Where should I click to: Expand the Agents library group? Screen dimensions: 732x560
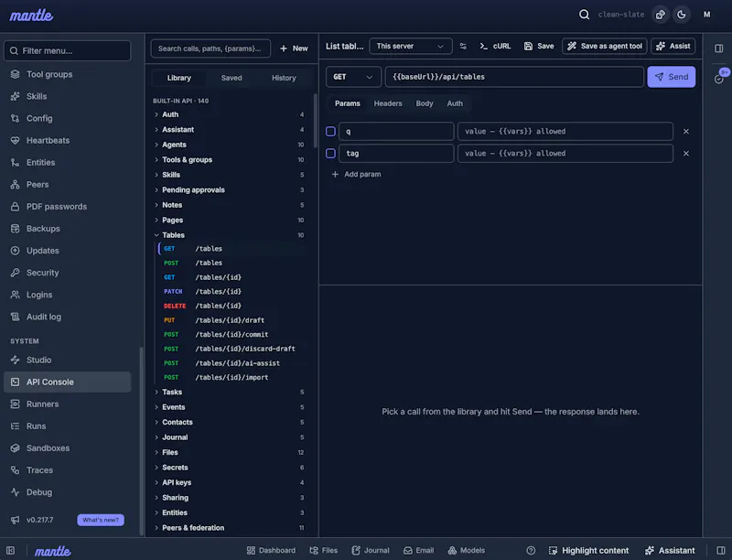(229, 145)
